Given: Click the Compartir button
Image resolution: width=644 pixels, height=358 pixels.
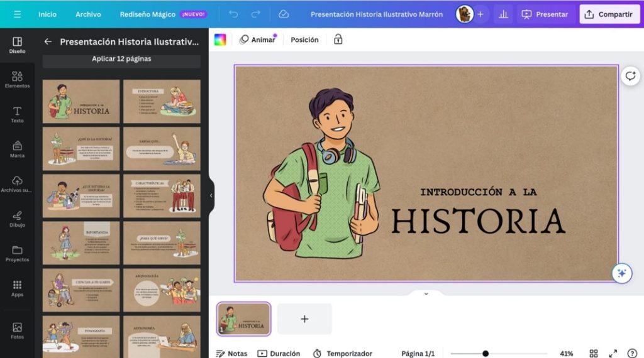Looking at the screenshot, I should click(608, 14).
